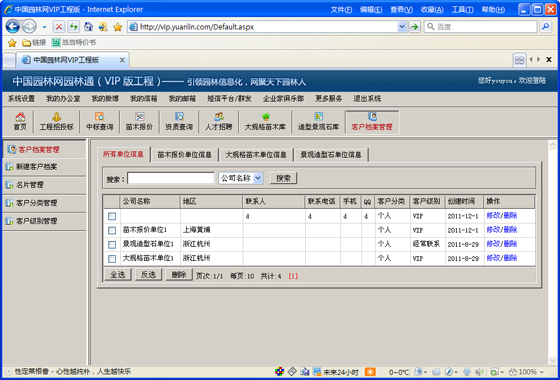
Task: Click the 百度 search box
Action: (x=481, y=26)
